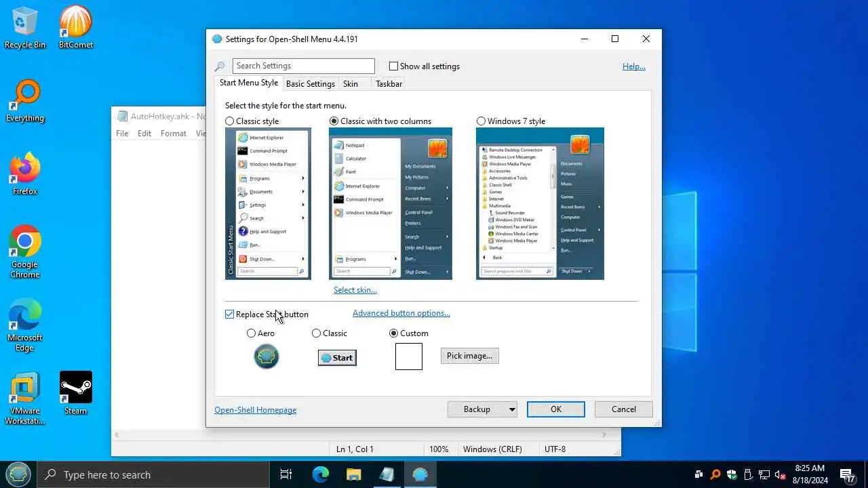Click the Classic two columns preview thumbnail

(x=391, y=203)
